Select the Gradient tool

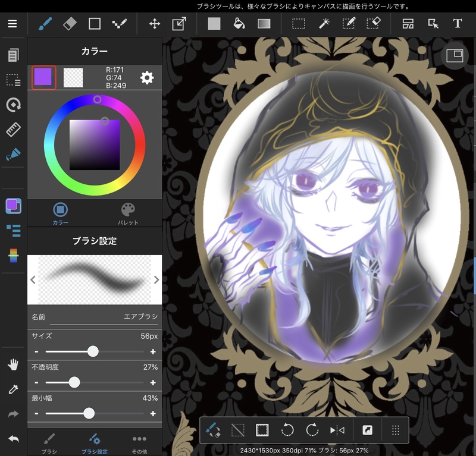click(264, 24)
